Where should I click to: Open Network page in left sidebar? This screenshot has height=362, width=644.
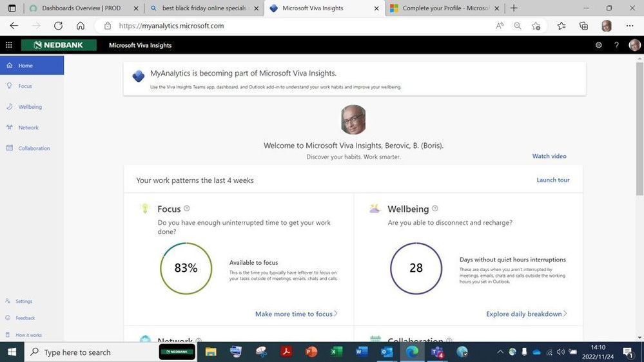click(x=28, y=128)
